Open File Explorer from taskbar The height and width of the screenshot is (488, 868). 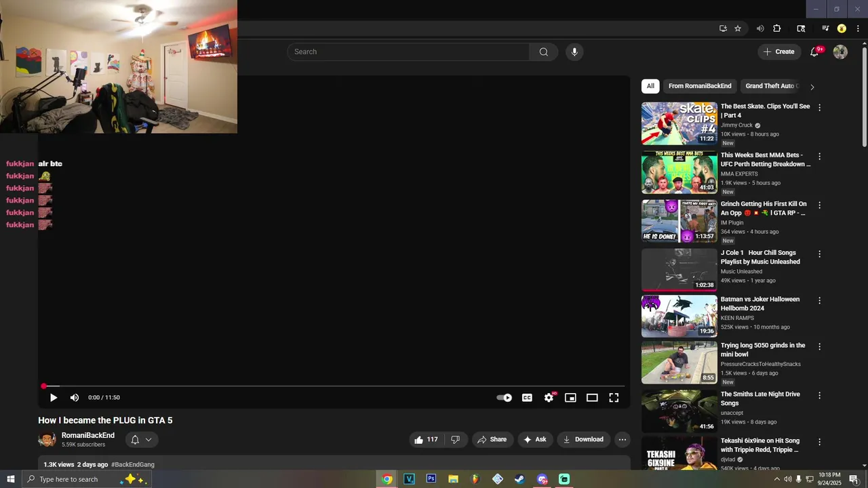[453, 479]
